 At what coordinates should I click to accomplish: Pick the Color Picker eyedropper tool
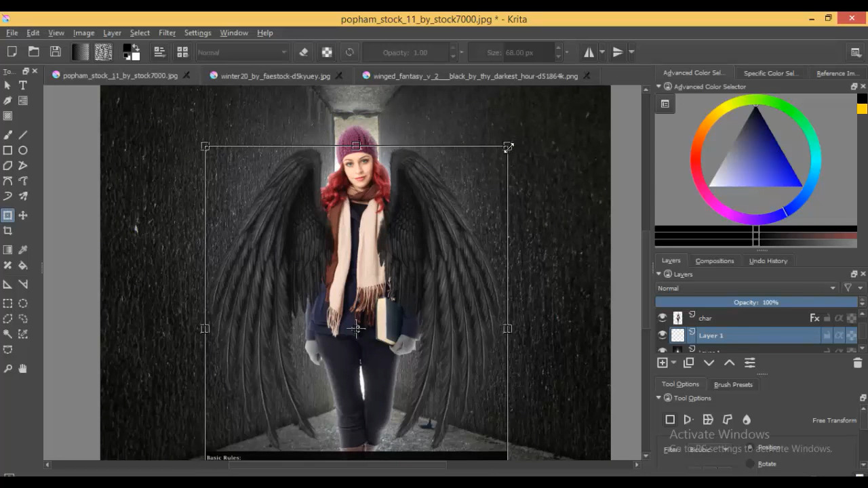[23, 250]
